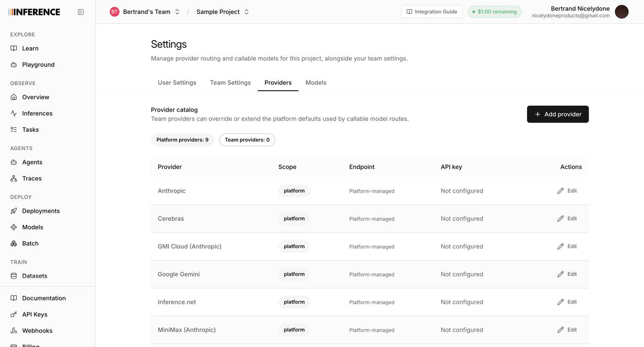Click platform badge in Anthropic row
644x347 pixels.
[294, 191]
